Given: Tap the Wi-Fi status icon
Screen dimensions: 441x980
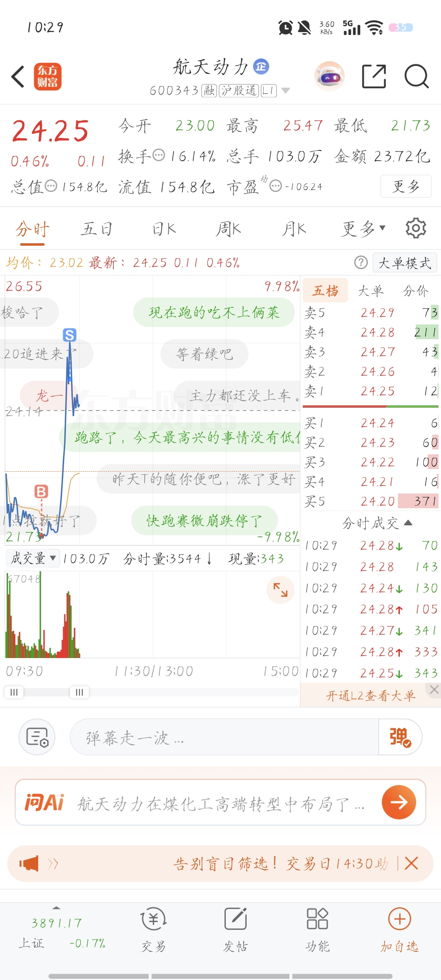Looking at the screenshot, I should point(374,27).
